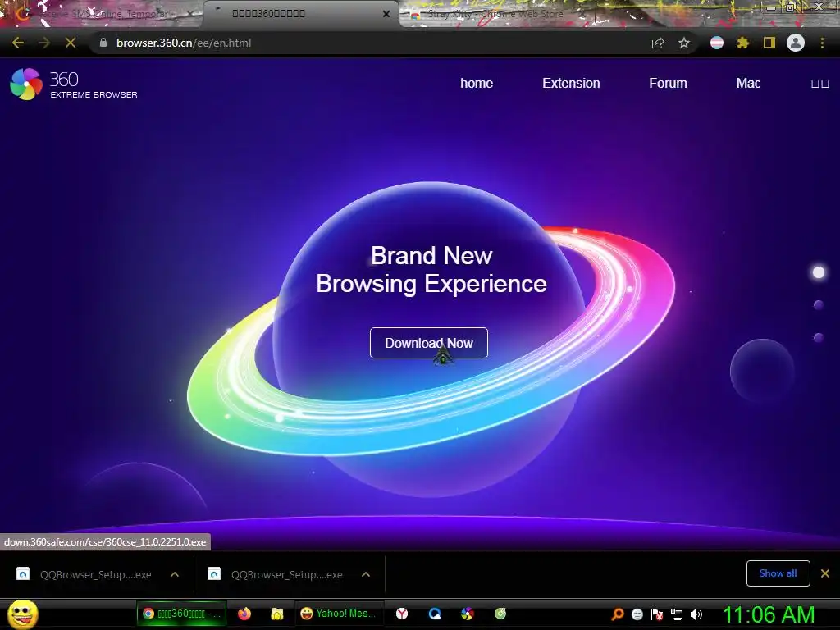
Task: Activate Yahoo! Messenger taskbar button
Action: 339,614
